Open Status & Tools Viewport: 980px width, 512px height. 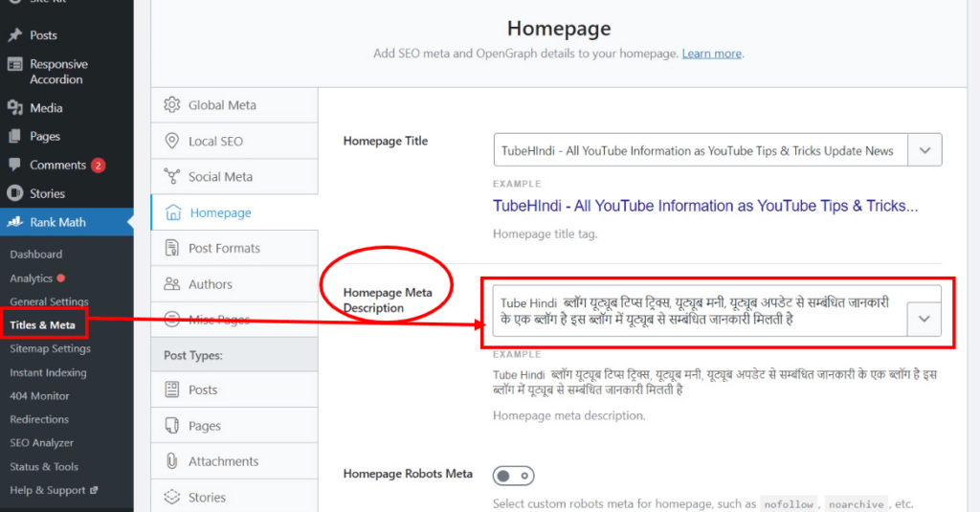pos(44,466)
